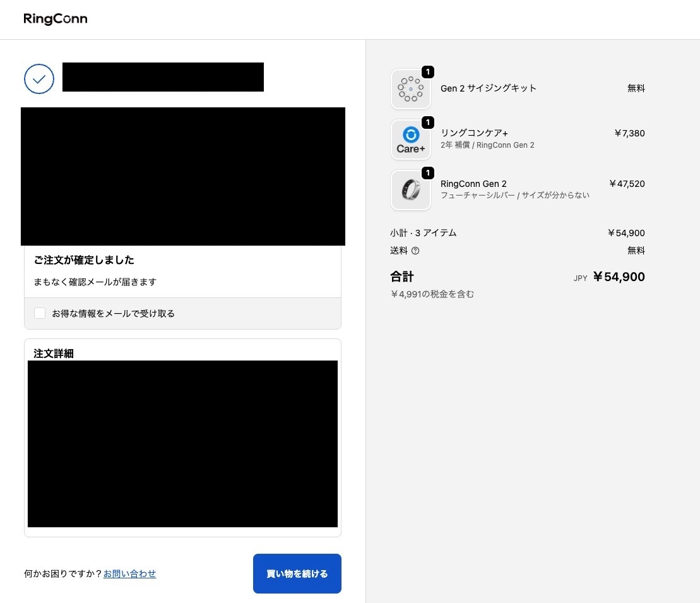Click the 小計 · 3 アイテム label
The image size is (700, 603).
click(423, 233)
